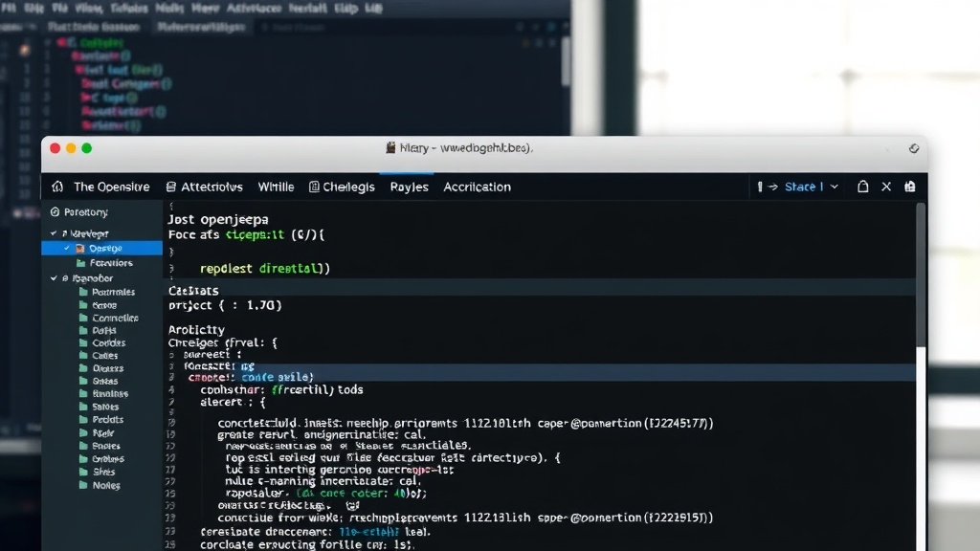Click the folder icon of Fcretiors
This screenshot has height=551, width=980.
[81, 263]
